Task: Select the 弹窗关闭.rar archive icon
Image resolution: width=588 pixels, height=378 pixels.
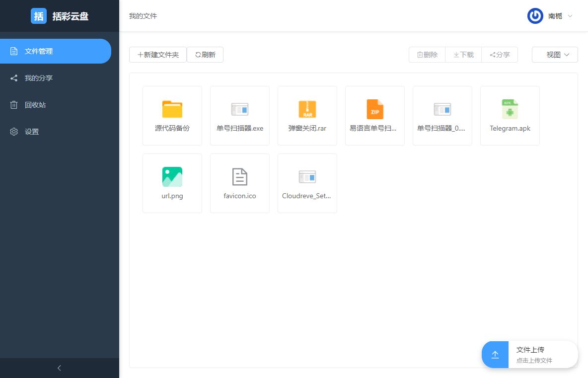Action: 307,109
